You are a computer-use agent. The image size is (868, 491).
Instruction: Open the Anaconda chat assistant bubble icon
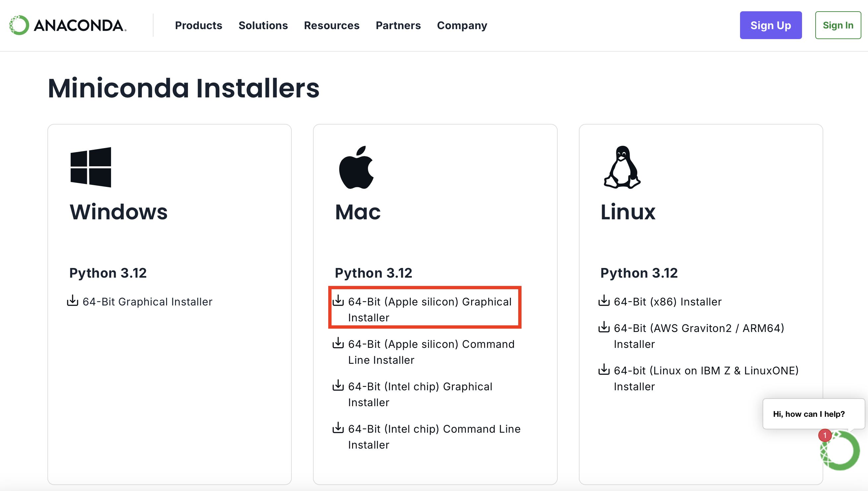[839, 451]
